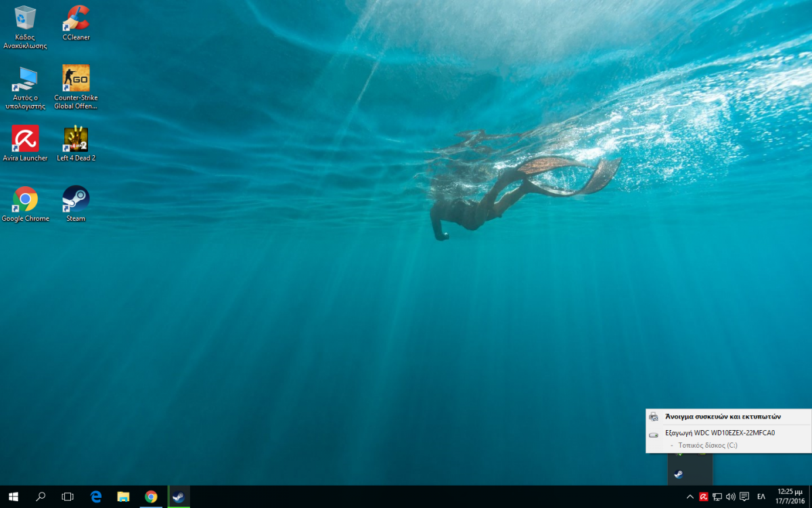Open the Action Center notifications icon
The width and height of the screenshot is (812, 508).
point(744,496)
